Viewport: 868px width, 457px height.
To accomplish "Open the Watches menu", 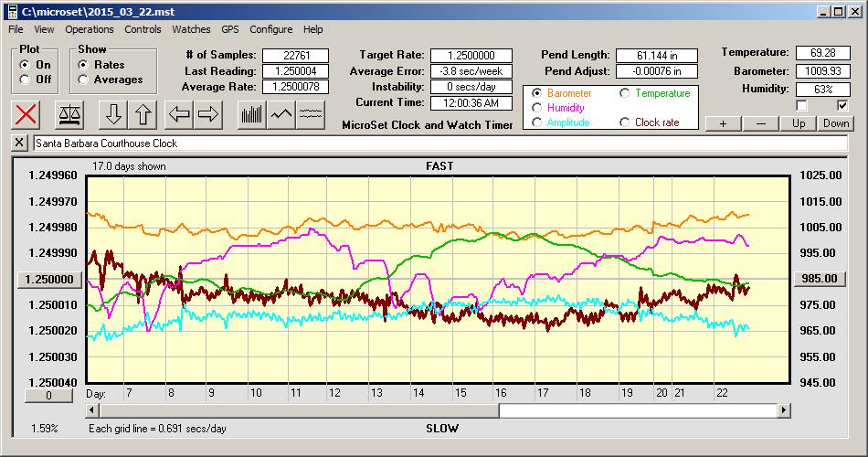I will (191, 29).
